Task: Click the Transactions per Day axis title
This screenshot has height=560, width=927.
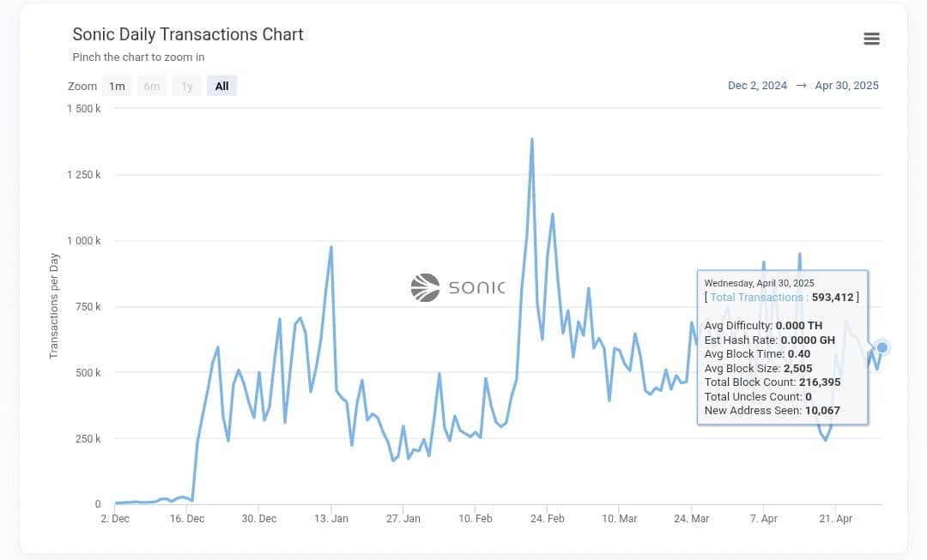Action: click(x=54, y=305)
